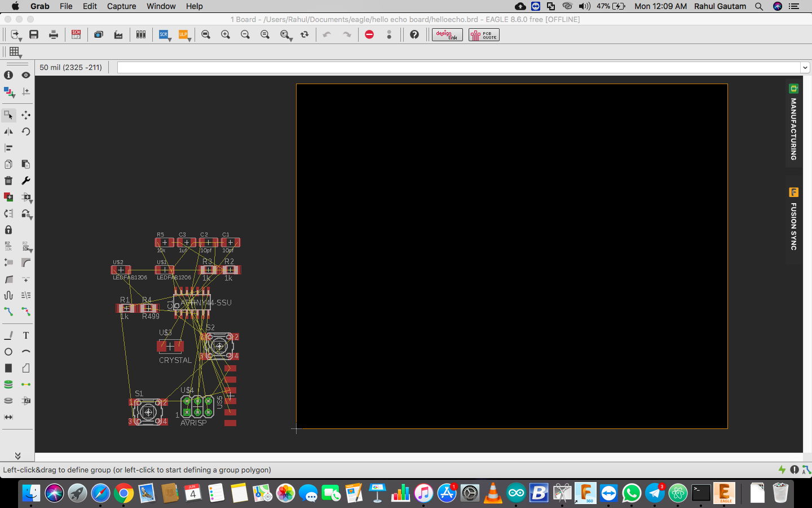Open the Edit menu
This screenshot has height=508, width=812.
coord(90,6)
